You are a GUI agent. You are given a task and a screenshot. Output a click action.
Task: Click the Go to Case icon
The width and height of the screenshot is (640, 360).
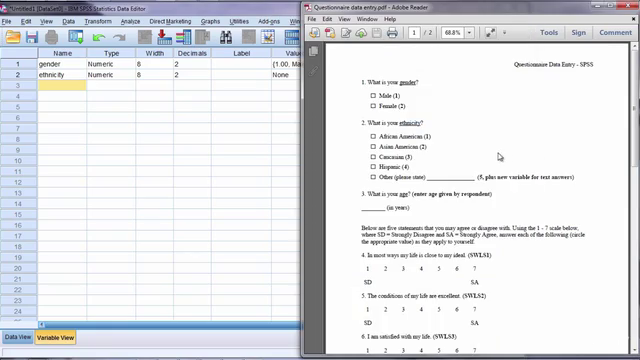[144, 37]
